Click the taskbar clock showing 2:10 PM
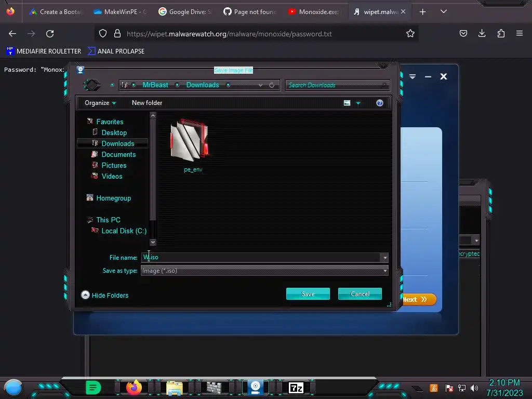 (x=504, y=388)
